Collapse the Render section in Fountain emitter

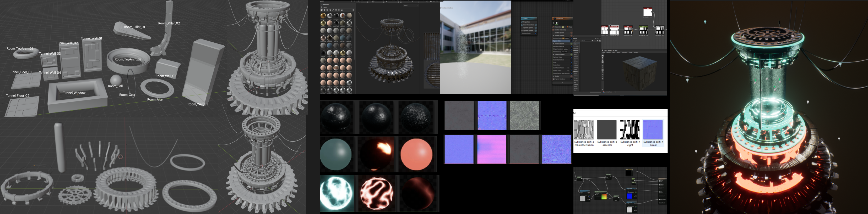click(x=553, y=76)
